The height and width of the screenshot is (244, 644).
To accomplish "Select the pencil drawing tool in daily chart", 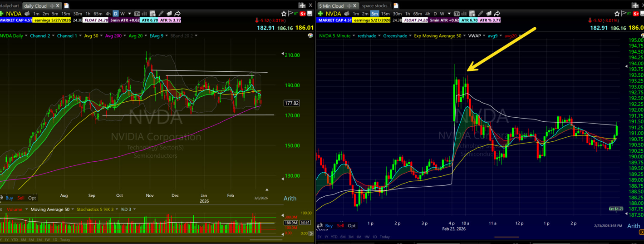I will click(161, 14).
